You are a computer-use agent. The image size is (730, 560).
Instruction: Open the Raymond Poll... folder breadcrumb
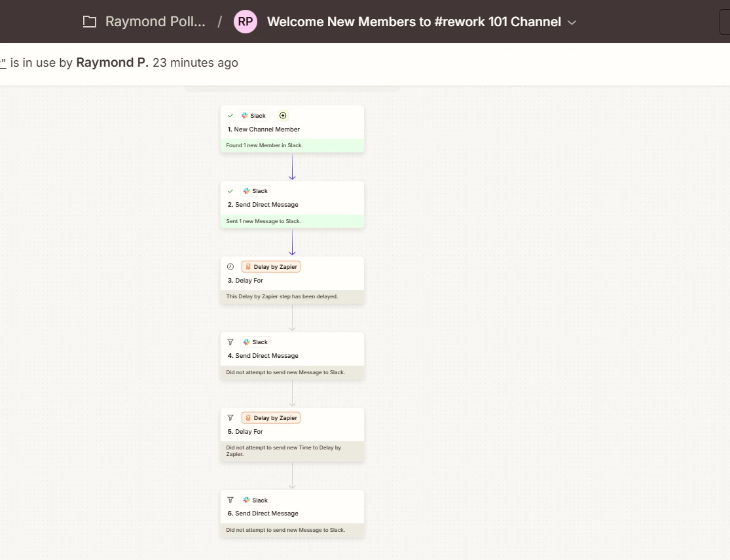pos(155,22)
